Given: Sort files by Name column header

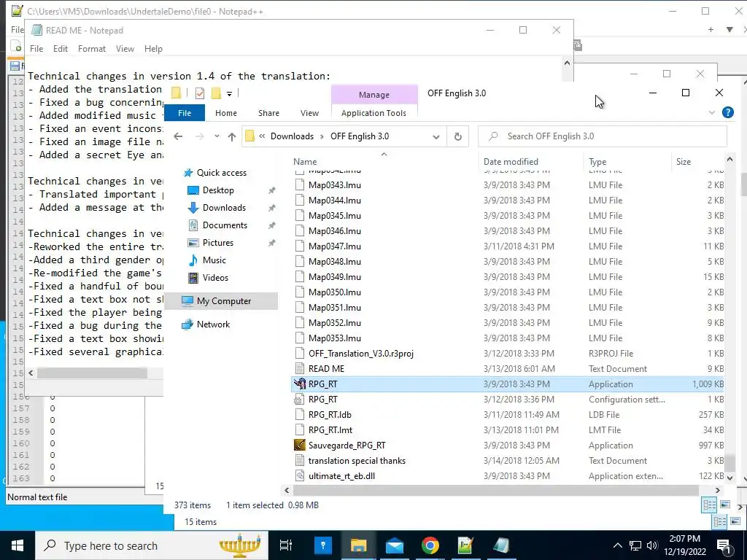Looking at the screenshot, I should (x=384, y=161).
